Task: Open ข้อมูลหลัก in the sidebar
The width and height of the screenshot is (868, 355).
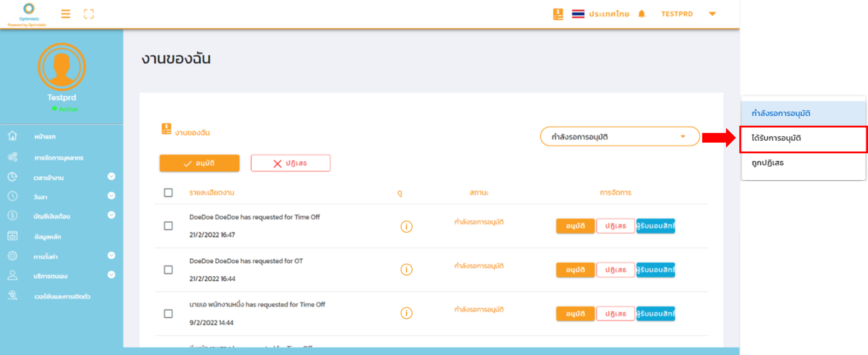Action: pos(48,237)
